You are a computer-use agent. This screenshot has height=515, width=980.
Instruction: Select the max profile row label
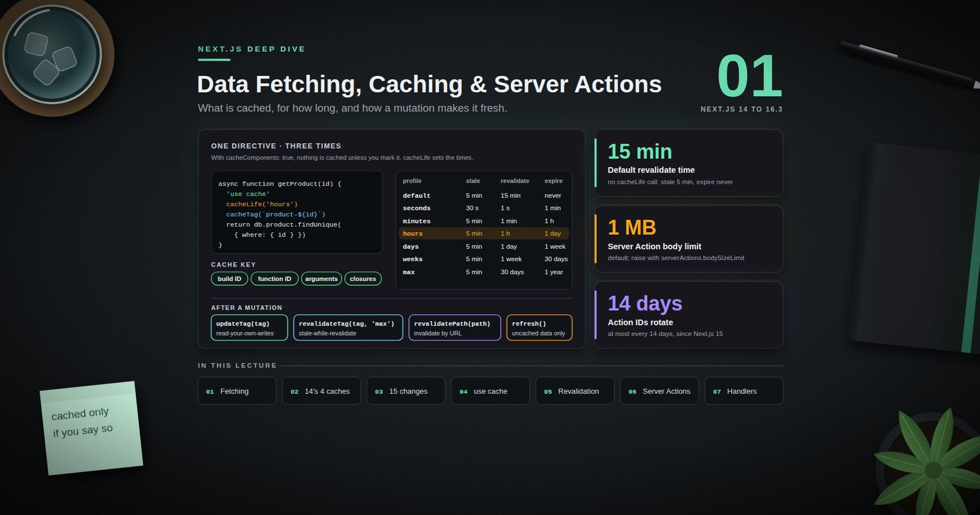click(x=408, y=272)
